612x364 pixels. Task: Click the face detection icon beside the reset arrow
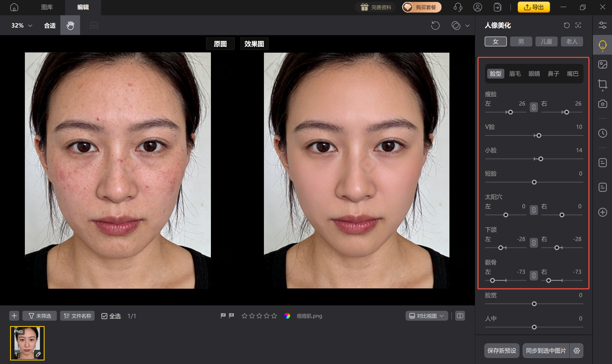(578, 25)
